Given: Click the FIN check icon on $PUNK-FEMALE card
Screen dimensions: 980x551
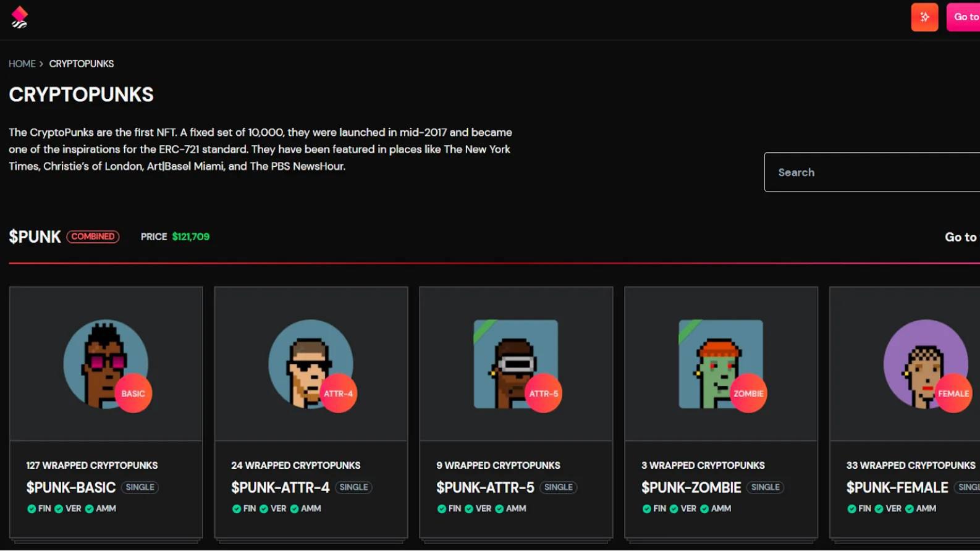Looking at the screenshot, I should [852, 509].
